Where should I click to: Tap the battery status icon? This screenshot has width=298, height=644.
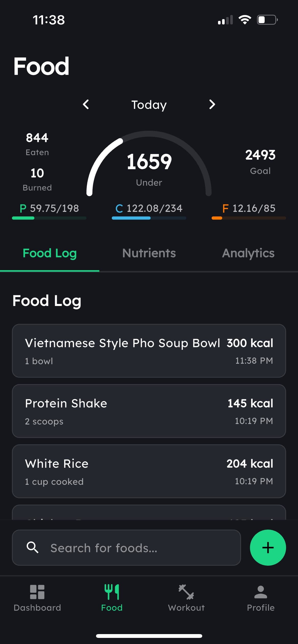coord(267,20)
